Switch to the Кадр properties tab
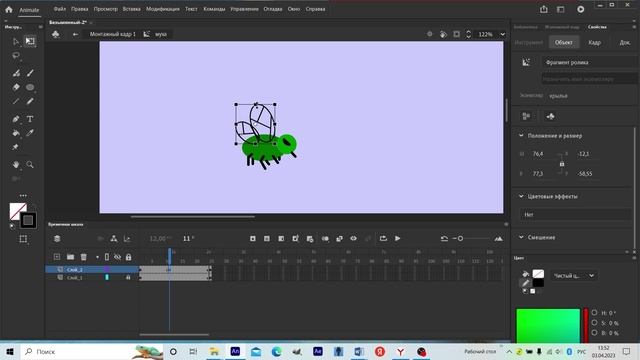The image size is (640, 360). [594, 42]
